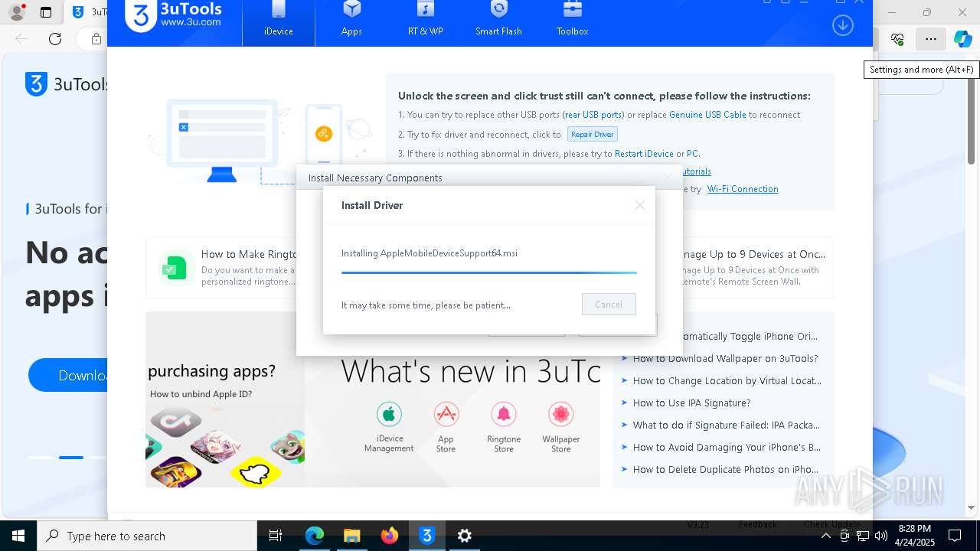This screenshot has height=551, width=980.
Task: Click Edge Settings and more button
Action: pos(930,38)
